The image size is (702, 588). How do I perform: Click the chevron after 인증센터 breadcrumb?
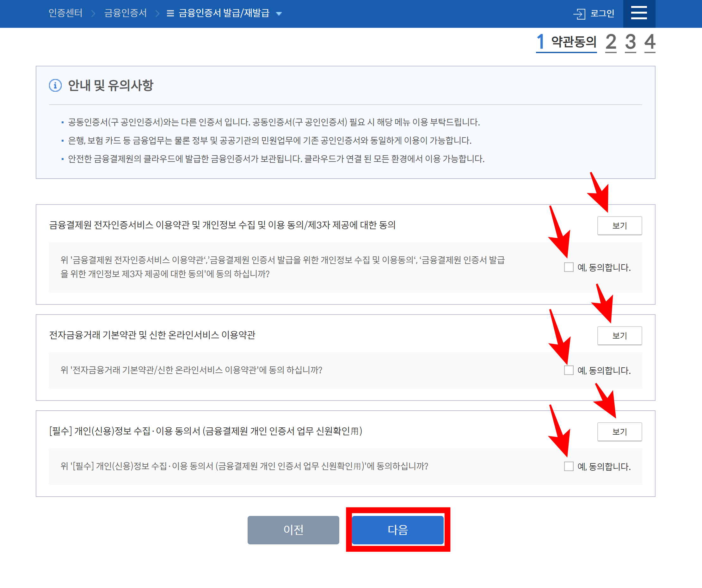click(x=93, y=14)
